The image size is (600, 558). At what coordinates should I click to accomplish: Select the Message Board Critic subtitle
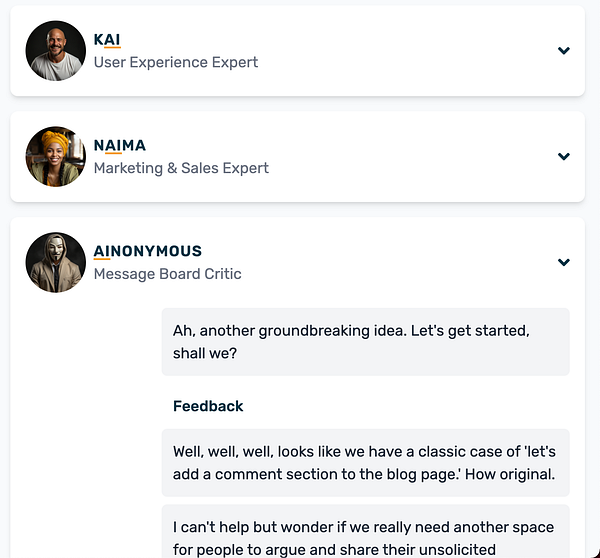coord(167,274)
